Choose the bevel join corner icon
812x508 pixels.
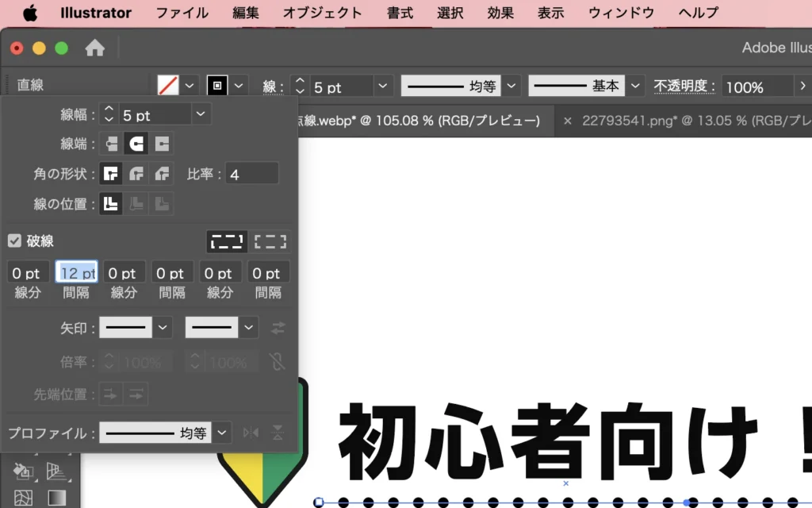162,174
